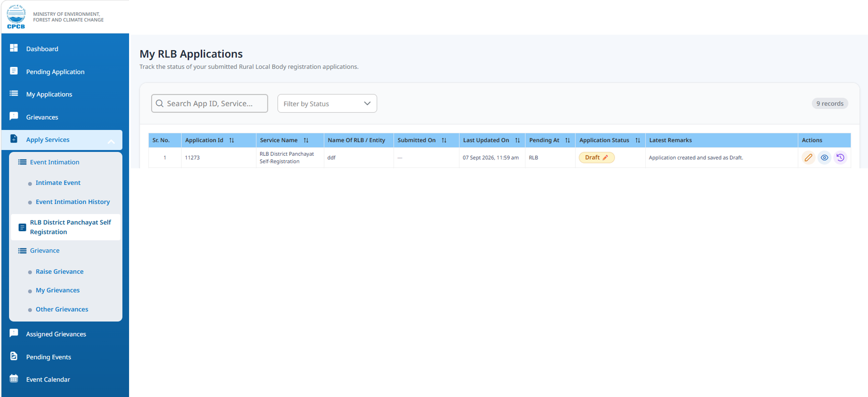Click the Assigned Grievances chat icon
This screenshot has width=868, height=397.
14,333
